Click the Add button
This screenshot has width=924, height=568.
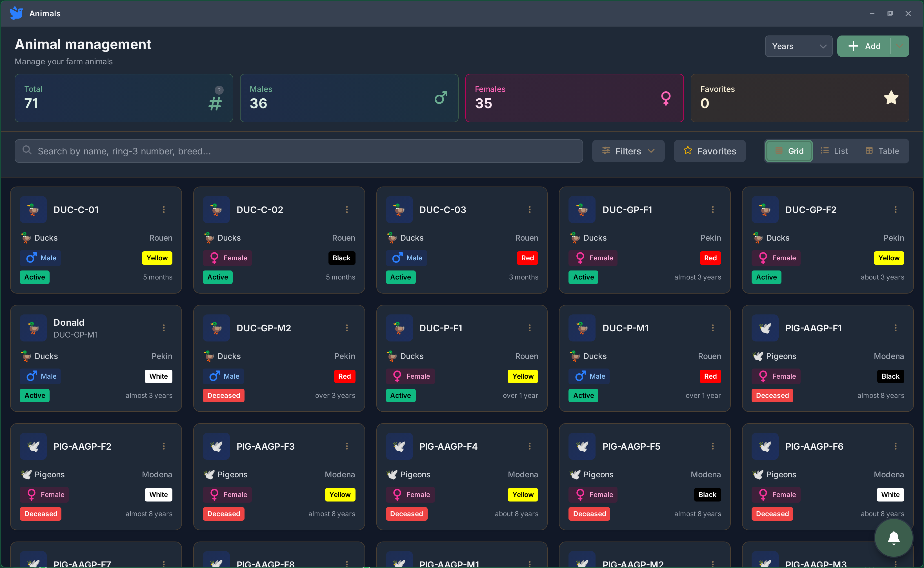(x=864, y=46)
